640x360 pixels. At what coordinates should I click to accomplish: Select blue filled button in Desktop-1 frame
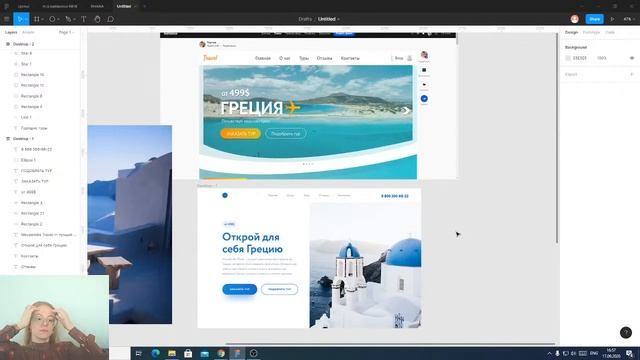pyautogui.click(x=240, y=289)
